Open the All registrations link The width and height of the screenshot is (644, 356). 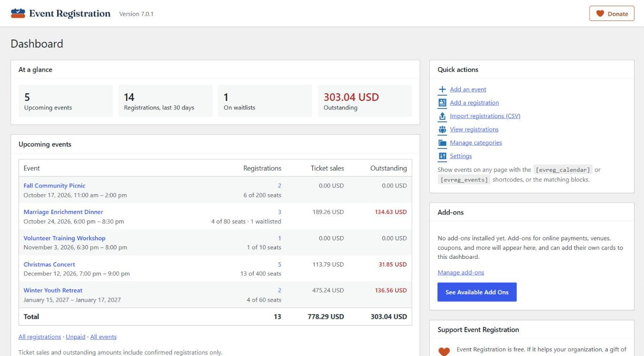click(x=40, y=337)
